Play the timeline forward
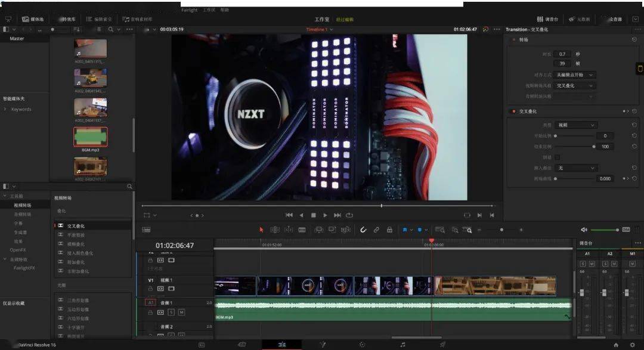 pyautogui.click(x=326, y=215)
